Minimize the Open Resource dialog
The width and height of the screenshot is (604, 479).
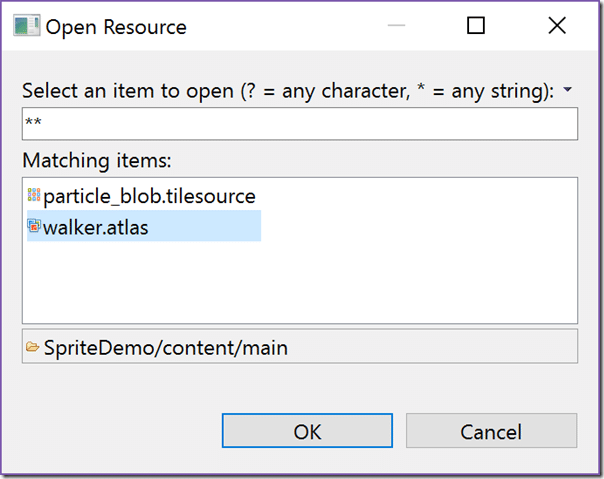[x=396, y=25]
